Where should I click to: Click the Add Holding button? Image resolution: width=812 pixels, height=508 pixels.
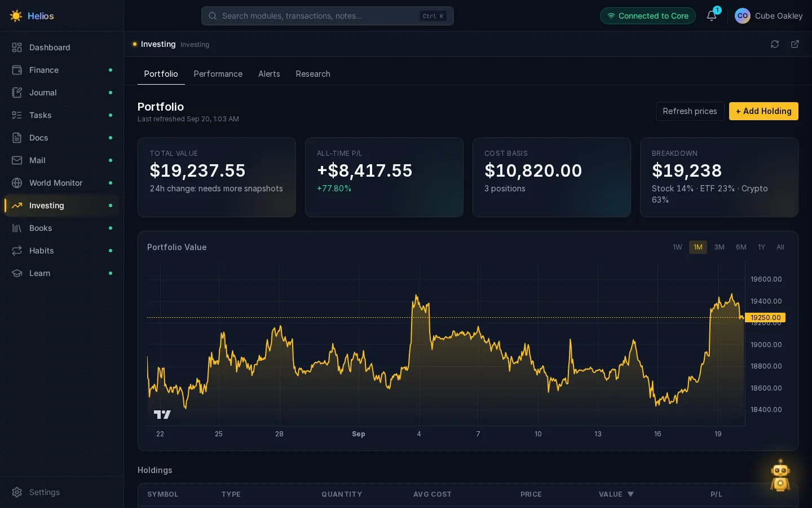[764, 111]
